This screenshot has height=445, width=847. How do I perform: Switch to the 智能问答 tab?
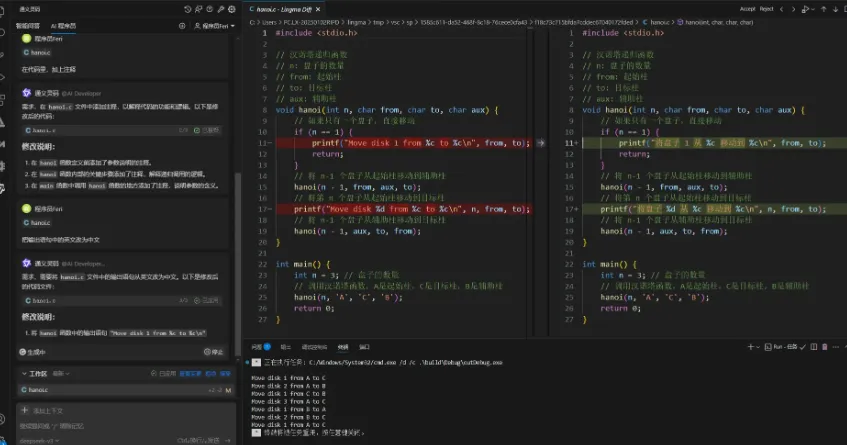28,26
